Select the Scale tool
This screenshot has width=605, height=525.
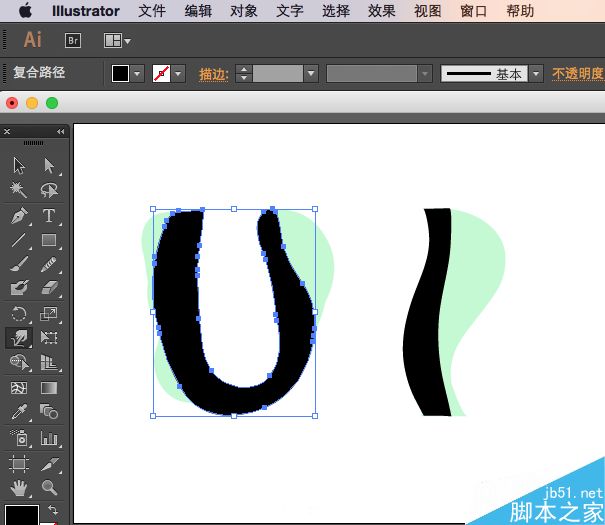pyautogui.click(x=49, y=314)
